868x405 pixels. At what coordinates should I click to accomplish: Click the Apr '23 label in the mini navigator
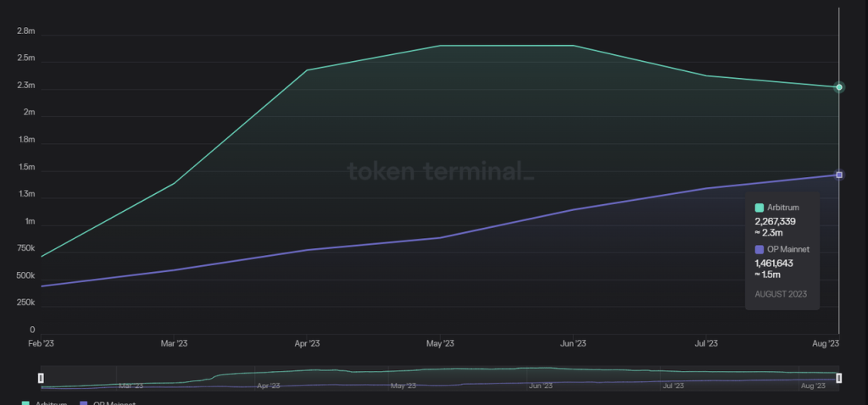(x=268, y=386)
